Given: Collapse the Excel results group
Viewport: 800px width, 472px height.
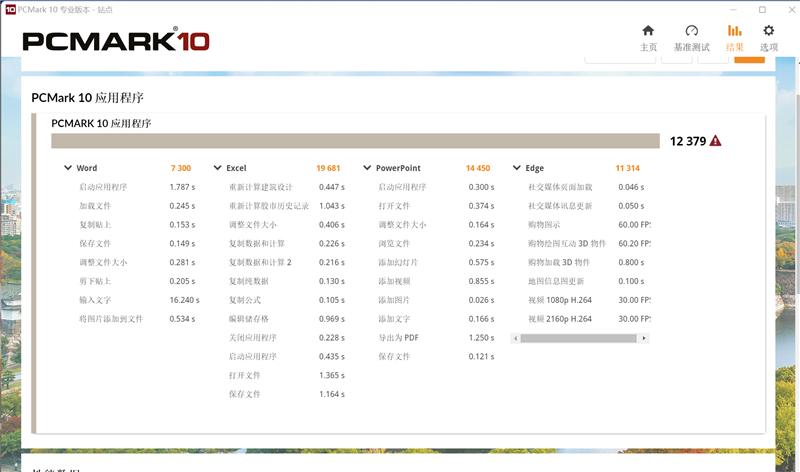Looking at the screenshot, I should [217, 168].
